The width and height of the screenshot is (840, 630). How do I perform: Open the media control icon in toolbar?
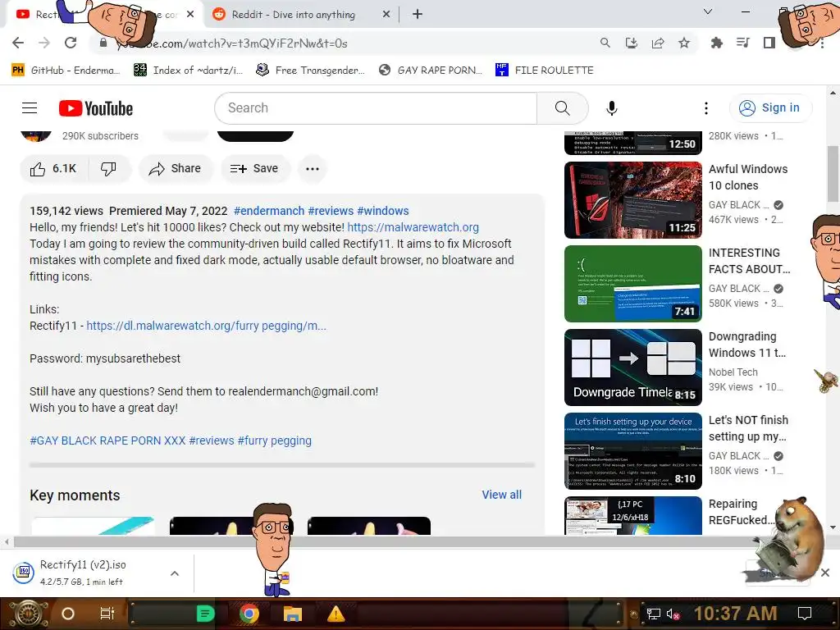click(743, 43)
